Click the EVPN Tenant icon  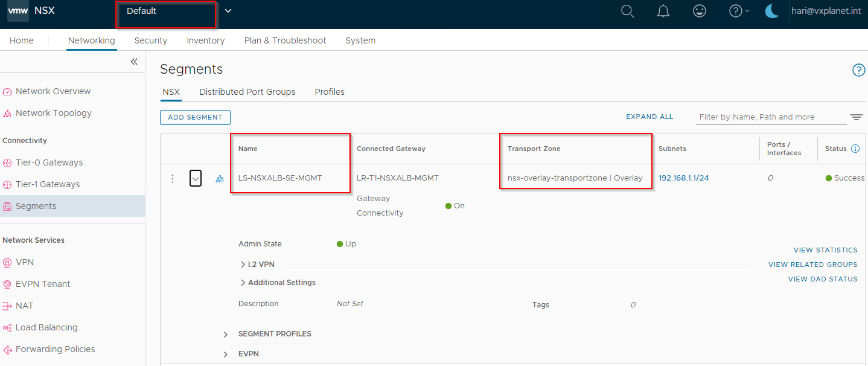tap(7, 284)
